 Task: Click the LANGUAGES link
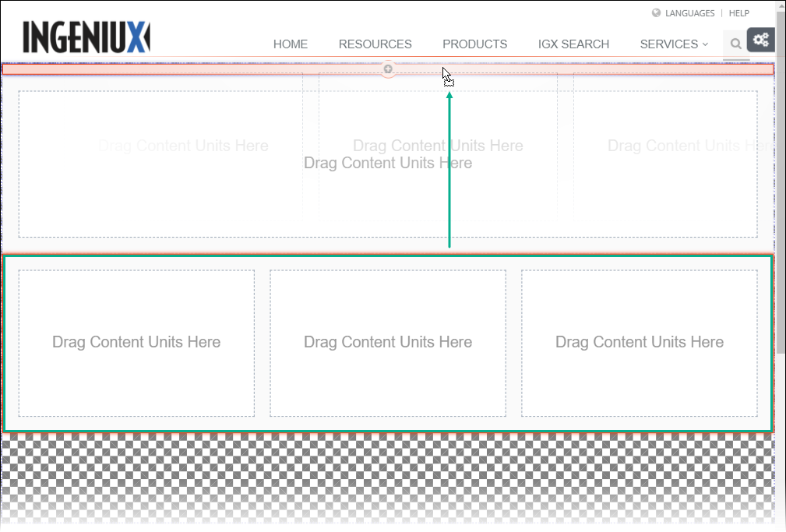click(689, 13)
